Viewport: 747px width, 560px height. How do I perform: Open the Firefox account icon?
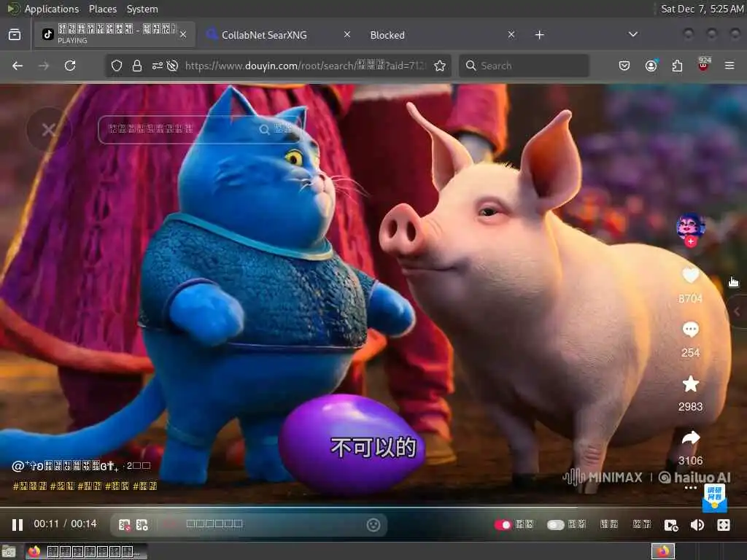point(651,66)
